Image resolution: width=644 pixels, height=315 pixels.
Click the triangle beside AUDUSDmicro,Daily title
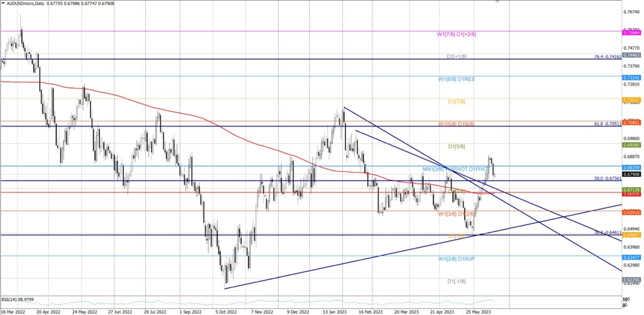point(3,4)
